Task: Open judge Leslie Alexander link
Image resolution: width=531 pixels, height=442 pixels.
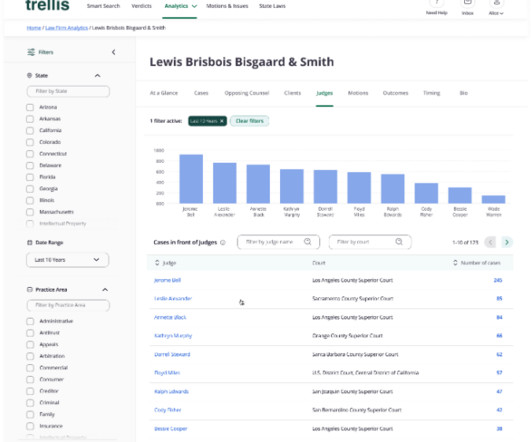Action: (173, 298)
